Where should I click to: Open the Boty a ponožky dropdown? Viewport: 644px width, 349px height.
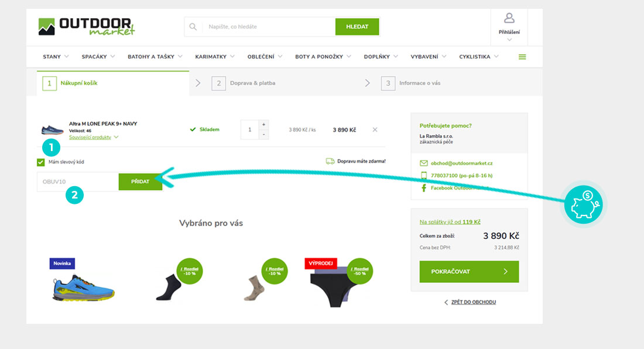pyautogui.click(x=323, y=57)
